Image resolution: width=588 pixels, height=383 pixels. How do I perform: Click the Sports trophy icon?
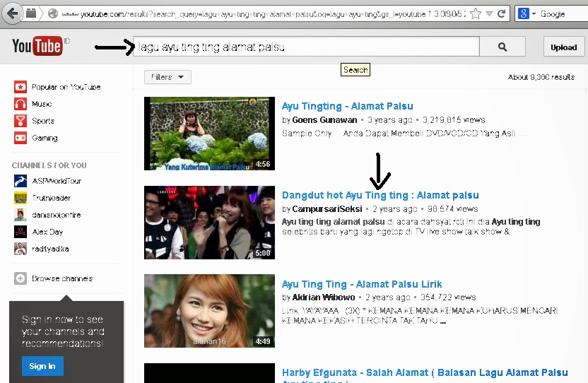tap(20, 121)
